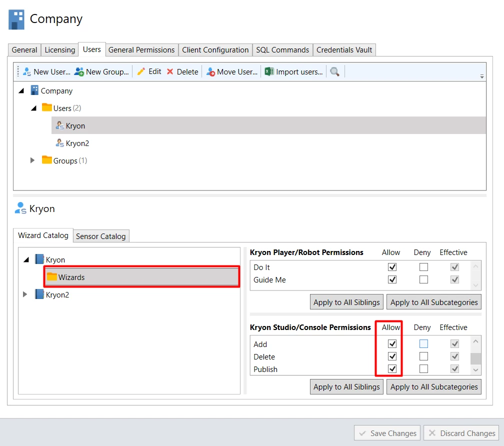Toggle Allow checkbox for Add
The height and width of the screenshot is (446, 504).
392,344
